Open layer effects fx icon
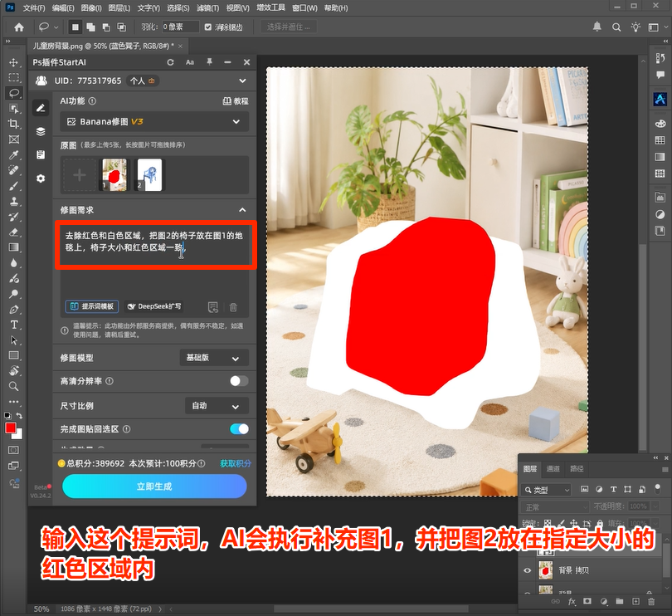The width and height of the screenshot is (672, 616). [x=572, y=601]
